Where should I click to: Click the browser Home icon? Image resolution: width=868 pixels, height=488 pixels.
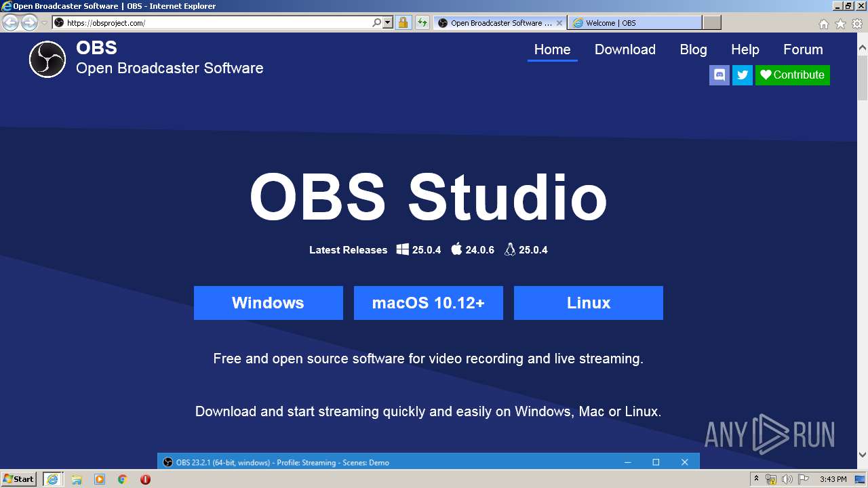[x=823, y=24]
